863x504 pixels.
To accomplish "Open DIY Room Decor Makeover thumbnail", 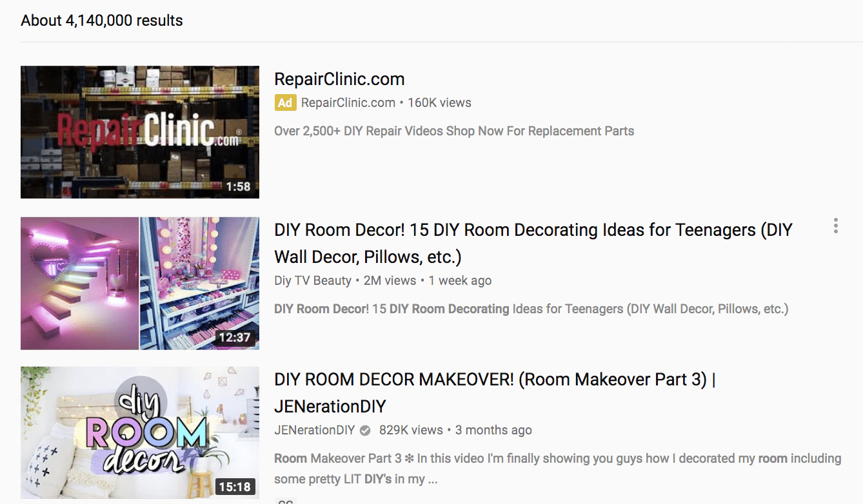I will point(140,432).
